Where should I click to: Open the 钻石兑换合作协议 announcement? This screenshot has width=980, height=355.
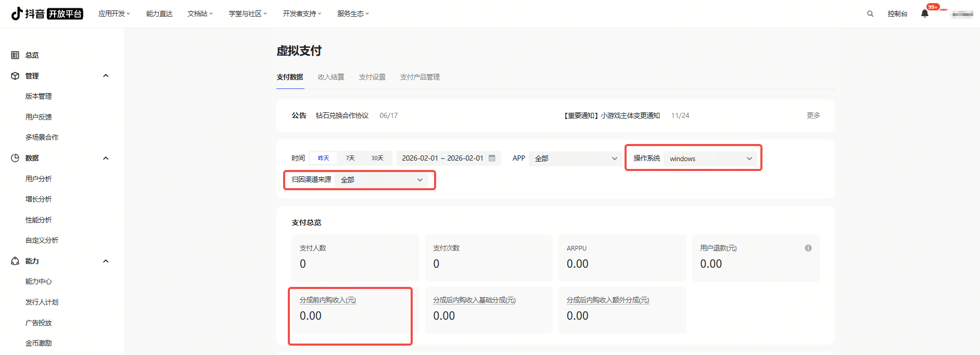(x=342, y=115)
